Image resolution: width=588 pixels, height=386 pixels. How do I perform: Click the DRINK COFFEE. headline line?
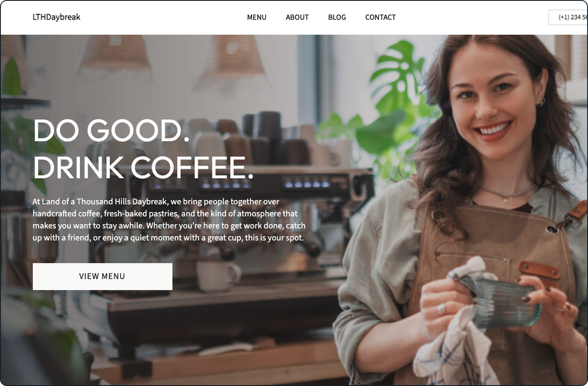(143, 167)
